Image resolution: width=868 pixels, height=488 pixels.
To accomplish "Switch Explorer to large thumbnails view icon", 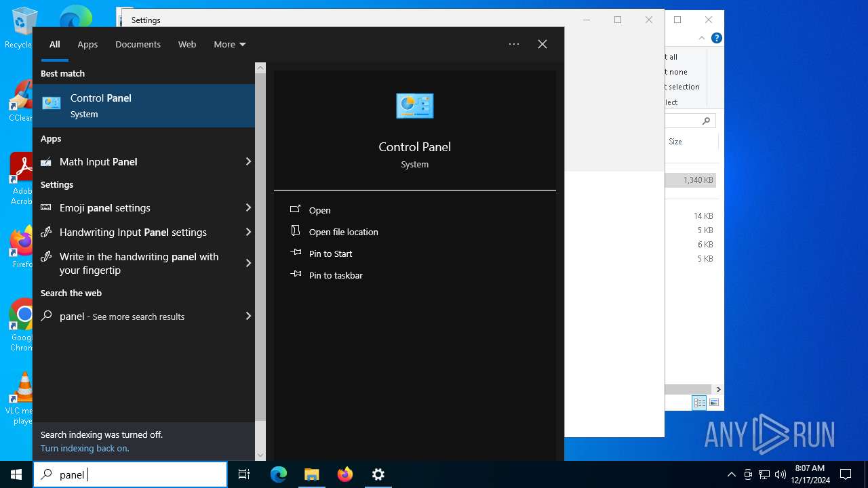I will [713, 403].
